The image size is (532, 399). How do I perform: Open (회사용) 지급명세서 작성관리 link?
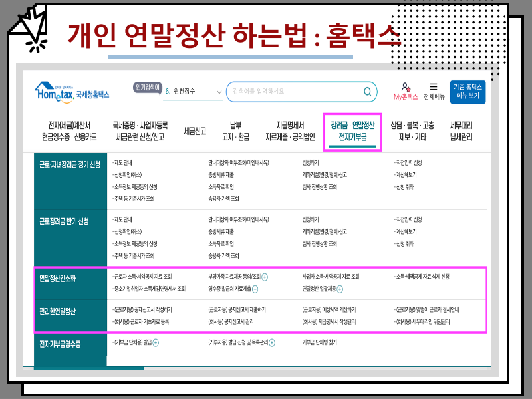pos(329,321)
